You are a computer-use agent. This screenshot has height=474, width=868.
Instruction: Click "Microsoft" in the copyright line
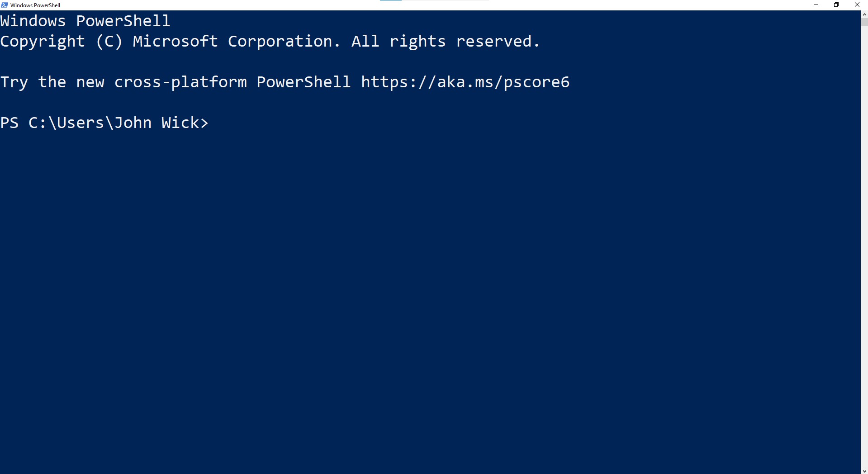click(x=175, y=42)
